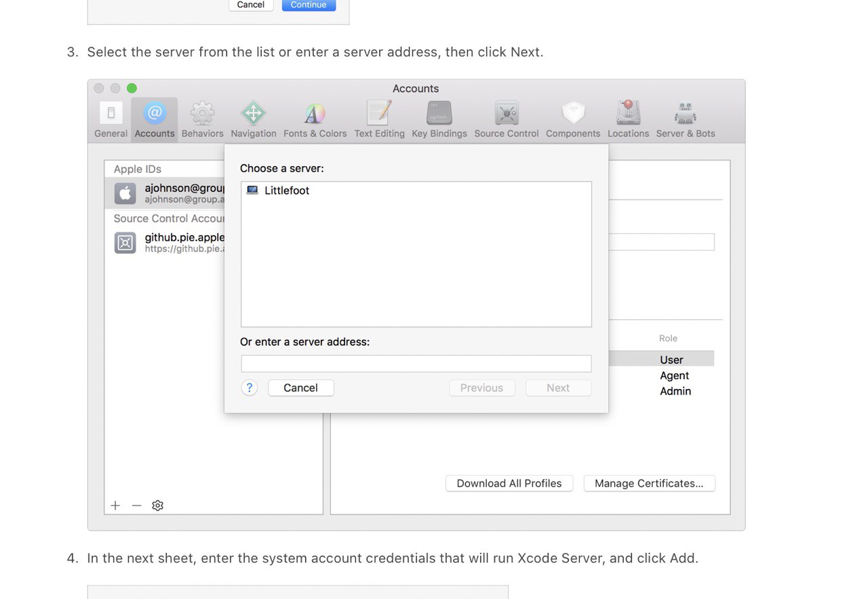Click Download All Profiles button
The height and width of the screenshot is (599, 868).
pyautogui.click(x=509, y=483)
